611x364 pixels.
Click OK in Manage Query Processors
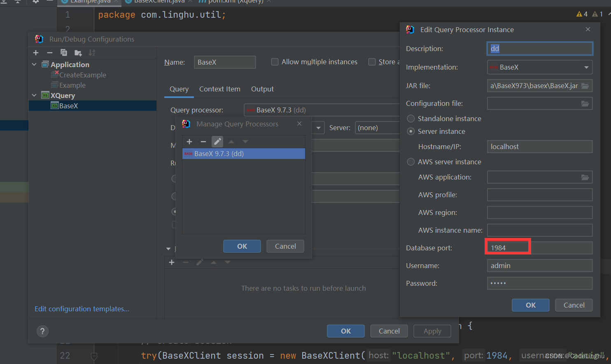242,246
